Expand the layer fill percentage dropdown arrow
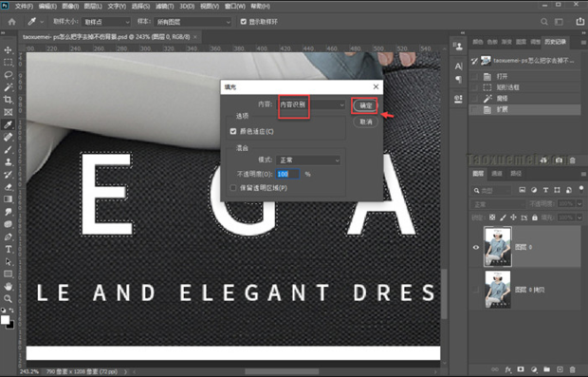588x377 pixels. 579,217
